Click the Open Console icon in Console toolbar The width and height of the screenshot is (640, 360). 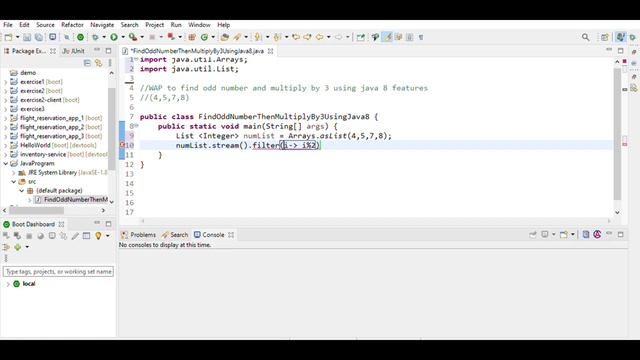coord(564,235)
